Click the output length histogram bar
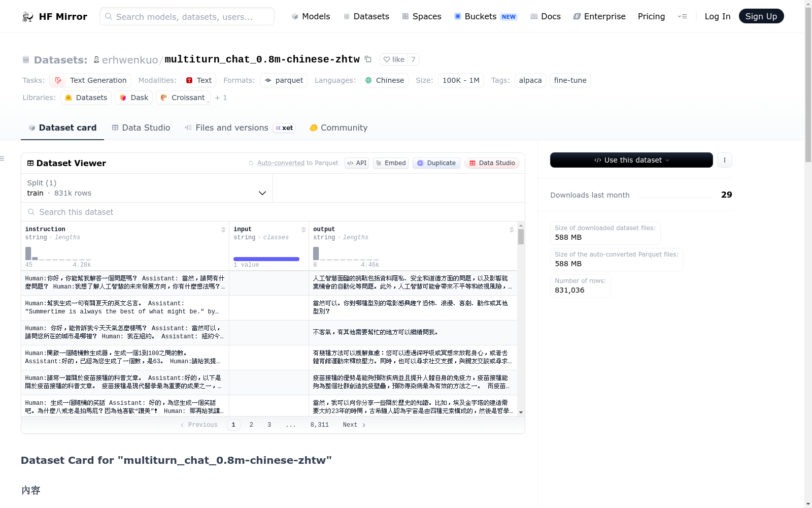This screenshot has width=812, height=508. pos(316,253)
